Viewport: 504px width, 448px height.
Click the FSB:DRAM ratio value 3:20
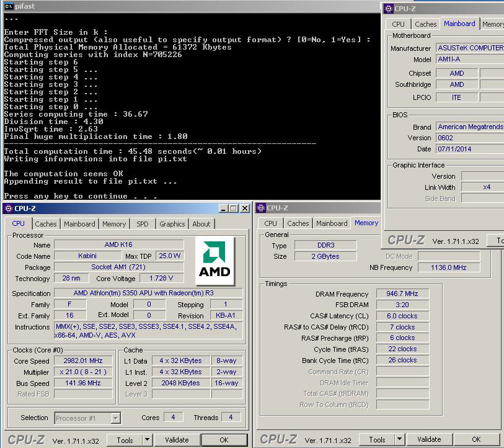coord(402,305)
